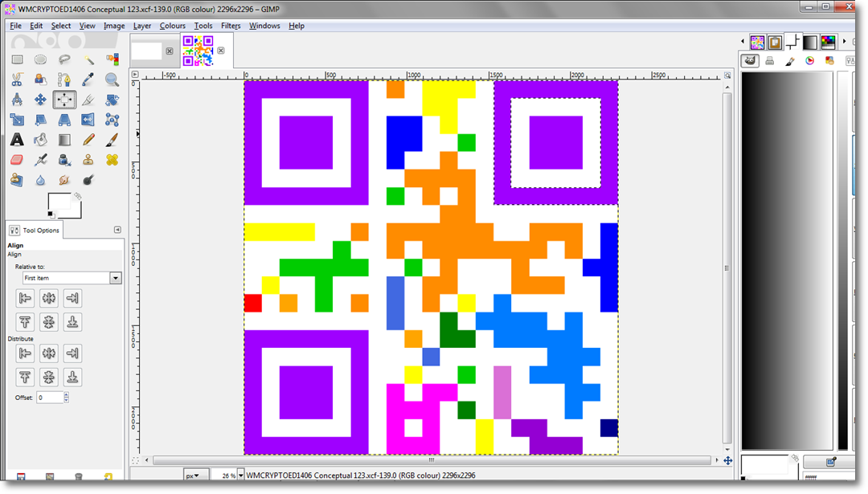Image resolution: width=868 pixels, height=494 pixels.
Task: Select the Move tool
Action: click(x=40, y=100)
